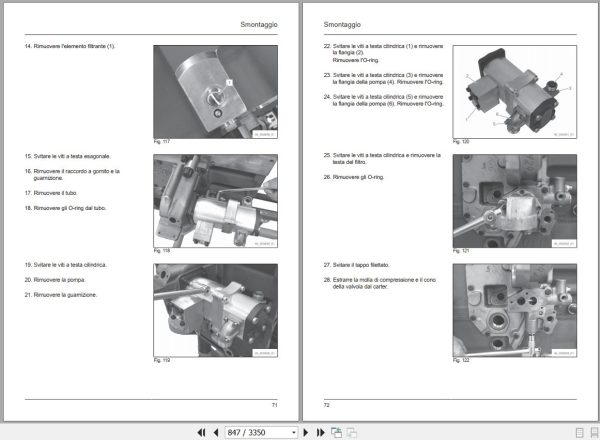Click page number 71 in the footer
The height and width of the screenshot is (440, 600).
pos(274,405)
